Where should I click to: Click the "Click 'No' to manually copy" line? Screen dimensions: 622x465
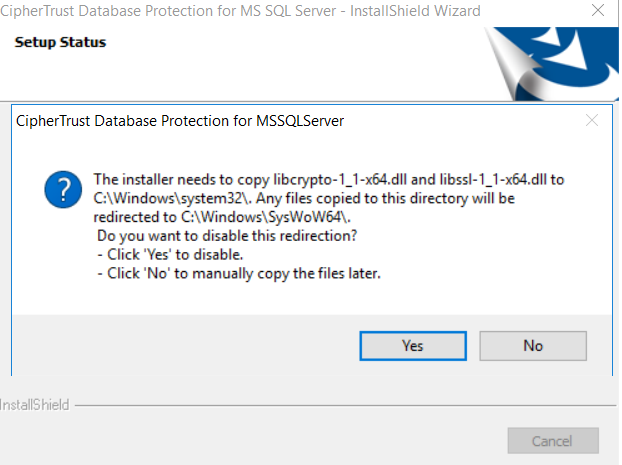(239, 273)
